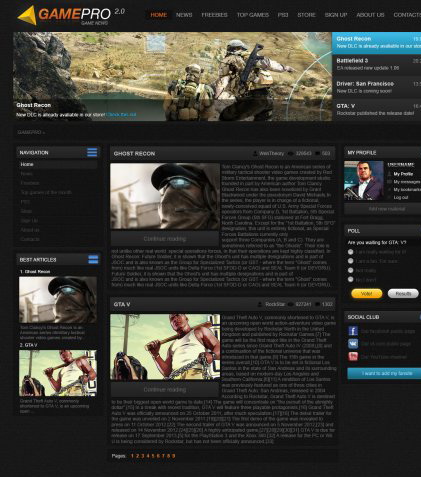Click '1. Ghost Recon' in Best Articles
Screen dimensions: 421x477
pyautogui.click(x=35, y=271)
